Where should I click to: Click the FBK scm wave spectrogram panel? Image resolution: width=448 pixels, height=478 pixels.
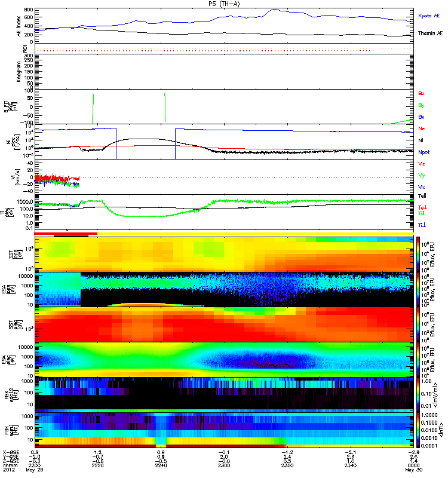(224, 430)
